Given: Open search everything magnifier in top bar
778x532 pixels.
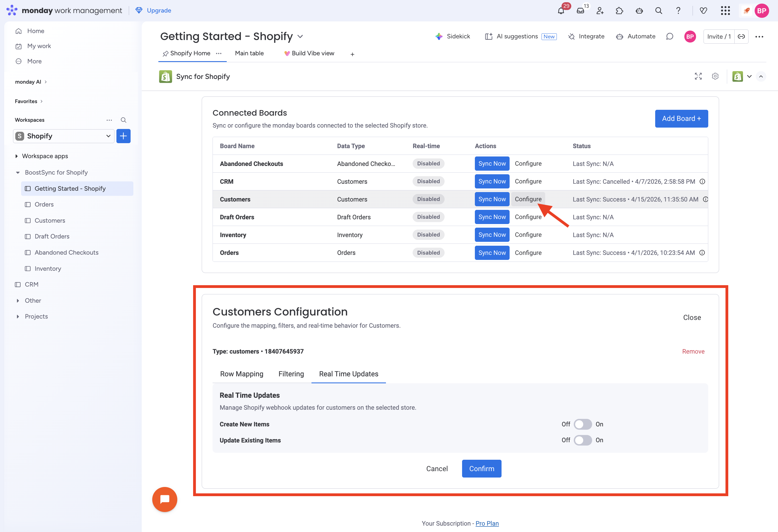Looking at the screenshot, I should click(x=659, y=11).
